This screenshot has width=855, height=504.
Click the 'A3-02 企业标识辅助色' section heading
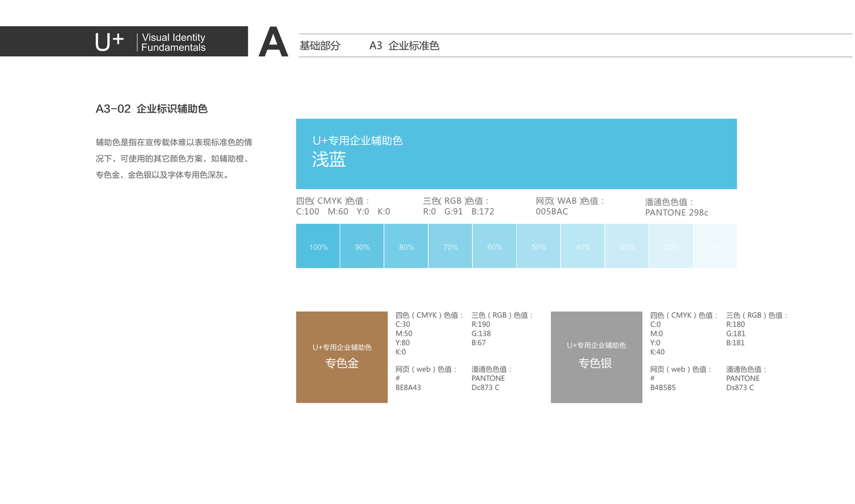(151, 109)
